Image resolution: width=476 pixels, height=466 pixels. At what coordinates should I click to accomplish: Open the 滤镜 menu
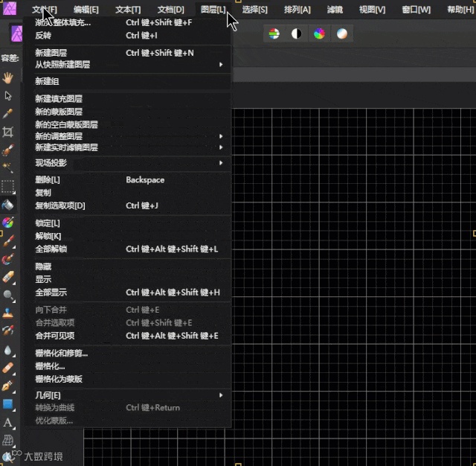click(335, 10)
